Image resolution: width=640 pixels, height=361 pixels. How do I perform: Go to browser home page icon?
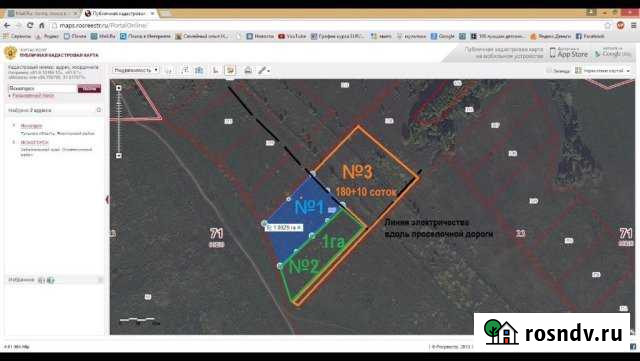click(x=42, y=25)
